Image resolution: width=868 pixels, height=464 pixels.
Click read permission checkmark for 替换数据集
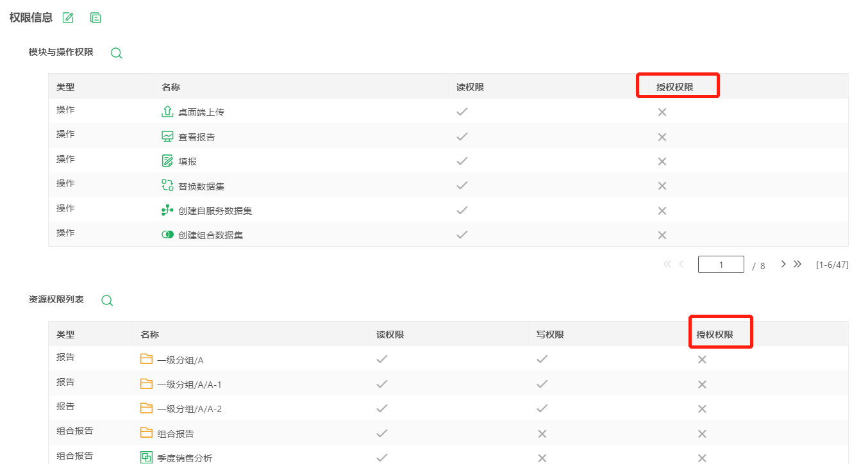[462, 185]
